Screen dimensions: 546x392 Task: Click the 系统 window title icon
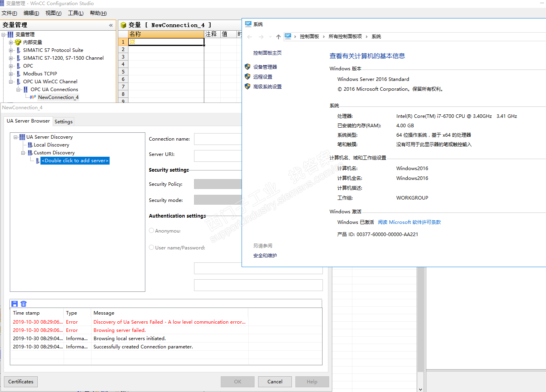pos(248,24)
